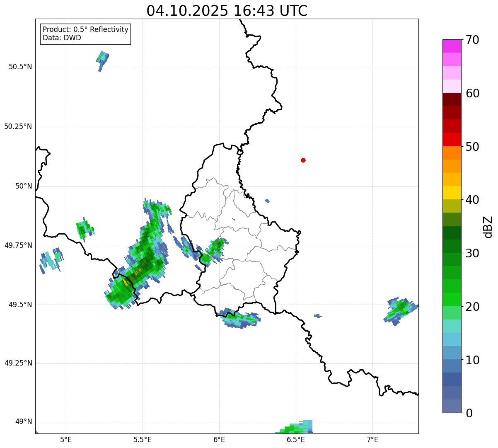This screenshot has width=498, height=448.
Task: Click the bright green colorbar swatch above 20
Action: (452, 300)
